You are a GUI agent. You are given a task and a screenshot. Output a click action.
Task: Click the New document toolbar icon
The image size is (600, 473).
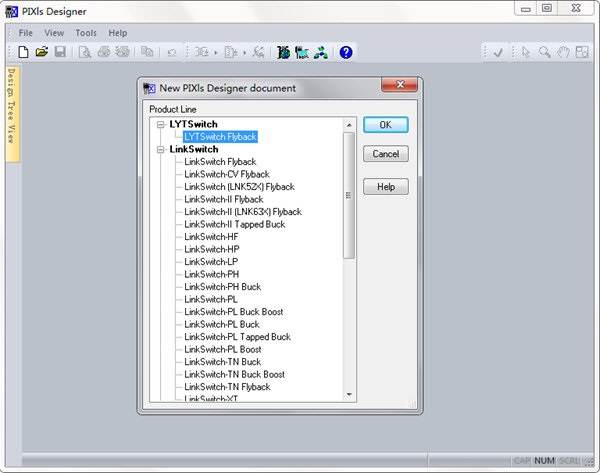(23, 52)
